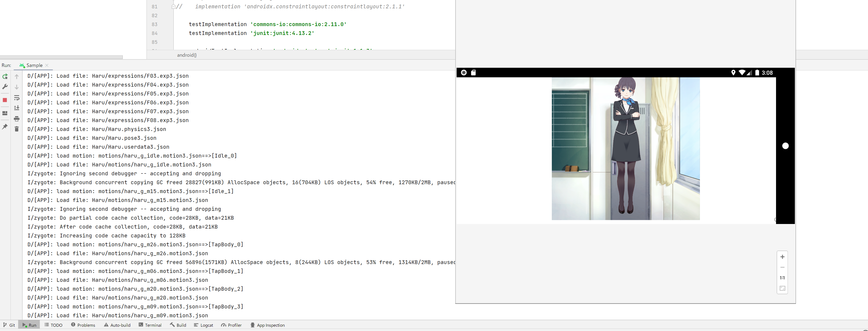868x331 pixels.
Task: Zoom in the emulator view
Action: [x=782, y=257]
